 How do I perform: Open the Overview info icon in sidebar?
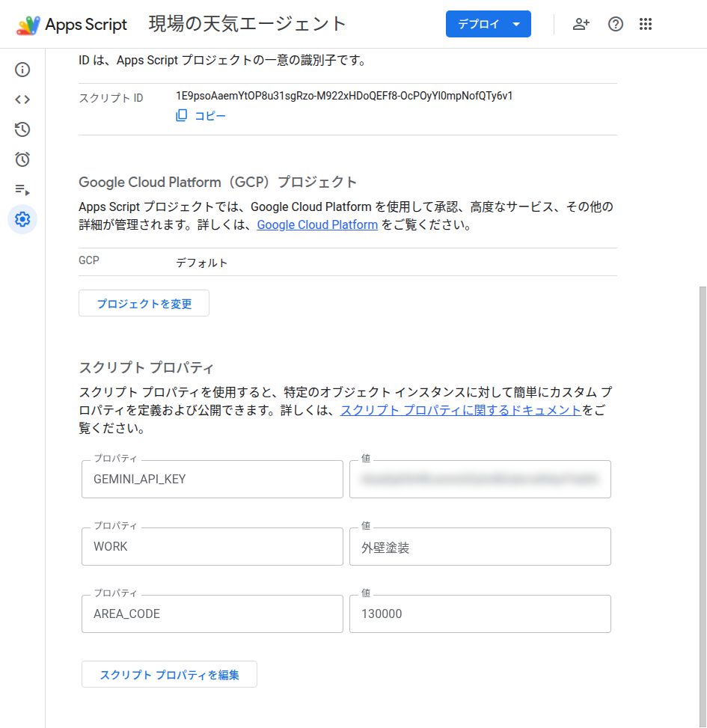pyautogui.click(x=22, y=70)
